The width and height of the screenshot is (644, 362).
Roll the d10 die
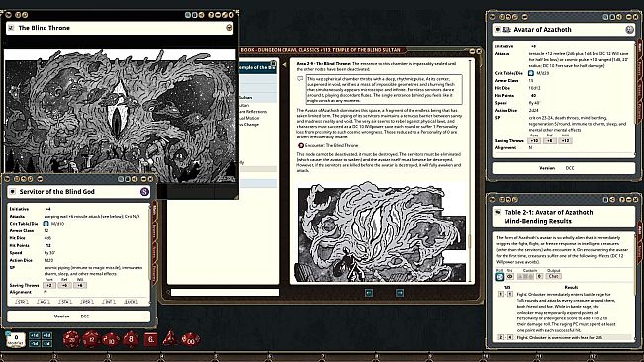111,339
